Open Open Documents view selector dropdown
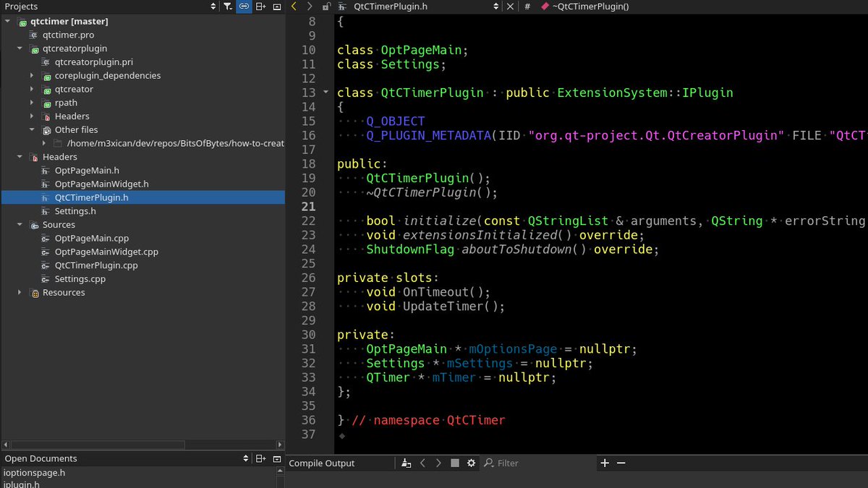This screenshot has width=868, height=488. pos(245,458)
